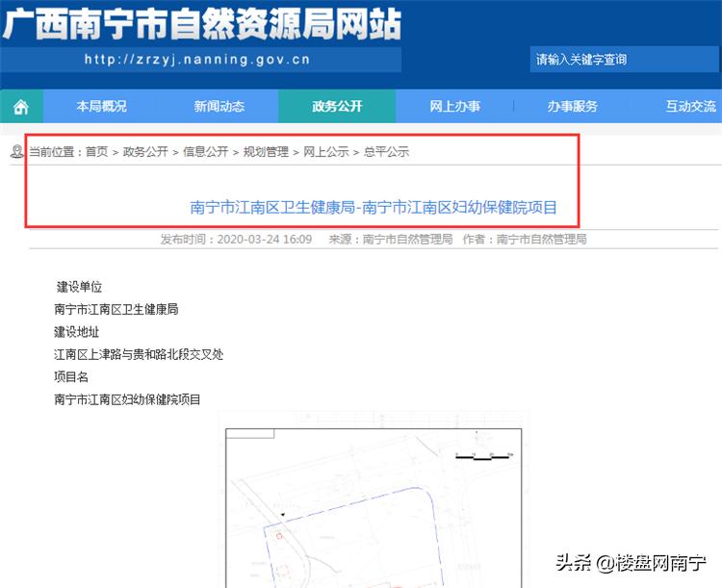
Task: Click the 规划管理 breadcrumb link
Action: pos(266,151)
